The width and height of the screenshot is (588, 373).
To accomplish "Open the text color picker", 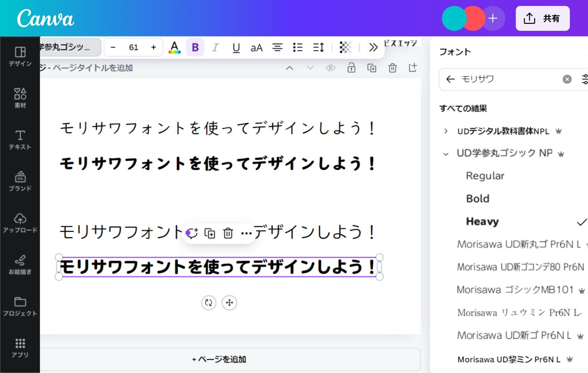I will pos(175,47).
